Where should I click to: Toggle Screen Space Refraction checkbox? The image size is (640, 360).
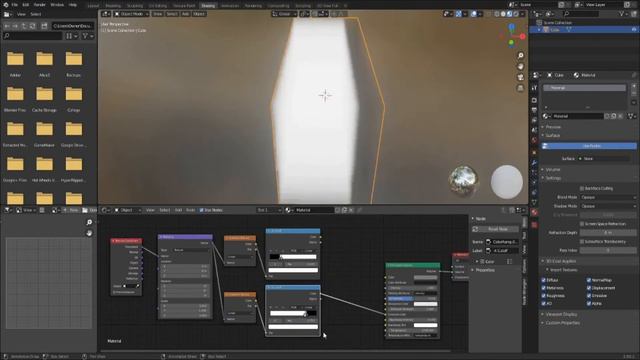click(x=582, y=224)
